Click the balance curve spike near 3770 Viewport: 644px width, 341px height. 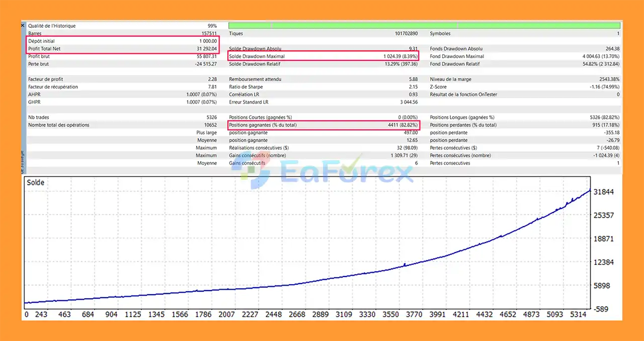[405, 263]
